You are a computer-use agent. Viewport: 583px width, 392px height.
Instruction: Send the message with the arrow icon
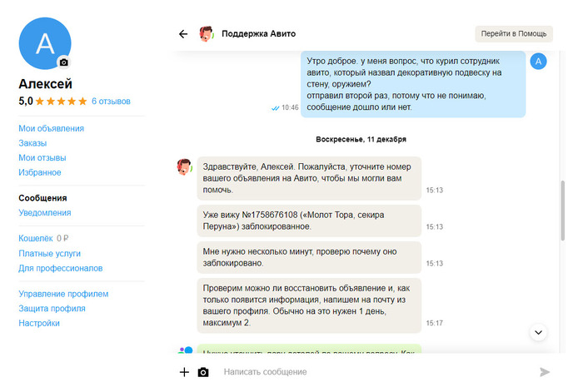coord(545,372)
